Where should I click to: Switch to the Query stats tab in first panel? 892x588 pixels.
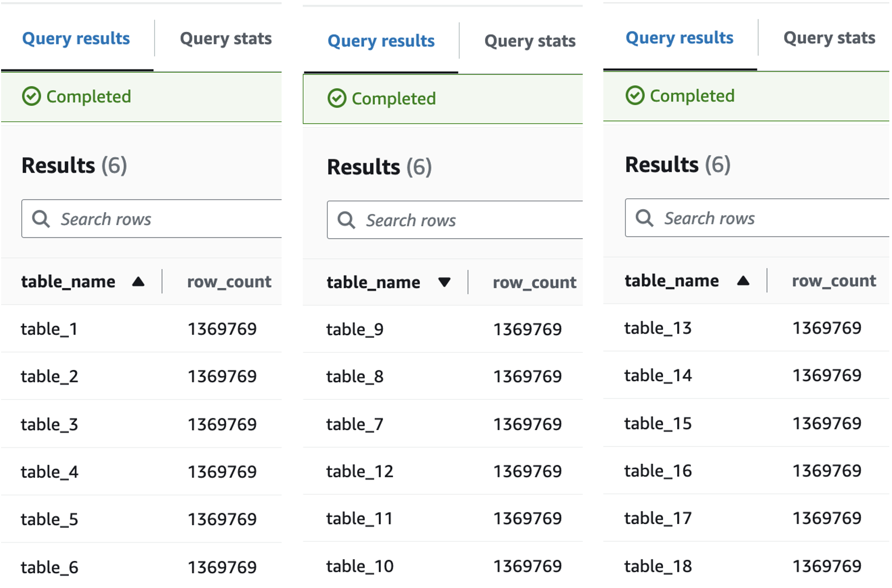coord(226,38)
